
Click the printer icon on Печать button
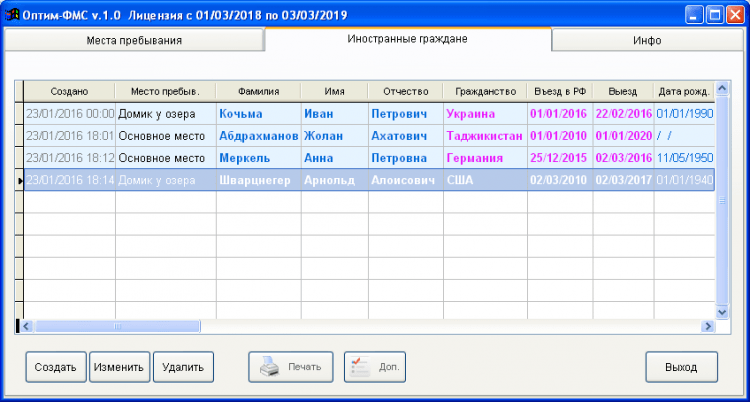pos(269,367)
